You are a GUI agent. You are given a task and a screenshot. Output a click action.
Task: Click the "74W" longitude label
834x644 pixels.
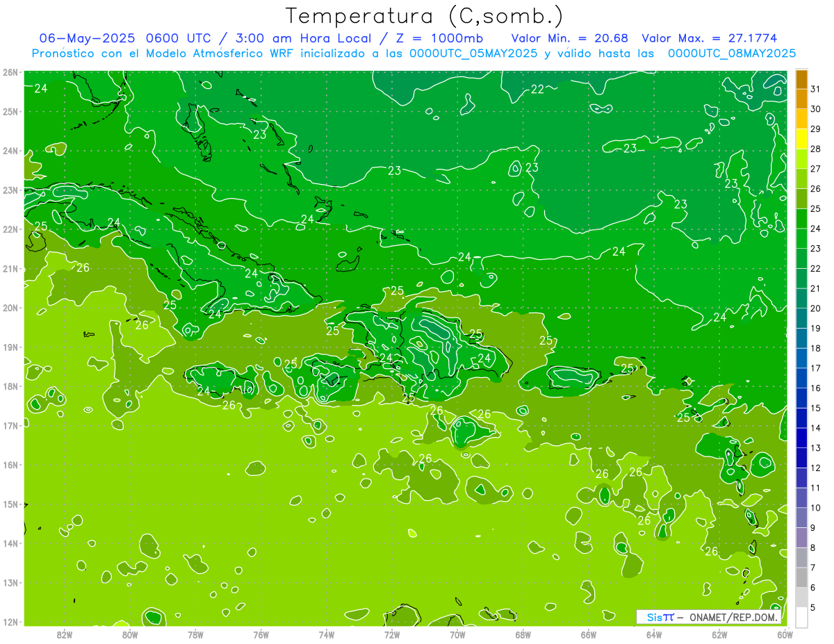coord(326,634)
